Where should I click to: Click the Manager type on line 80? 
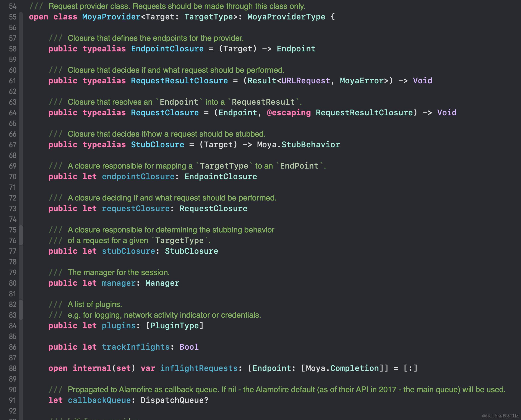pos(162,283)
